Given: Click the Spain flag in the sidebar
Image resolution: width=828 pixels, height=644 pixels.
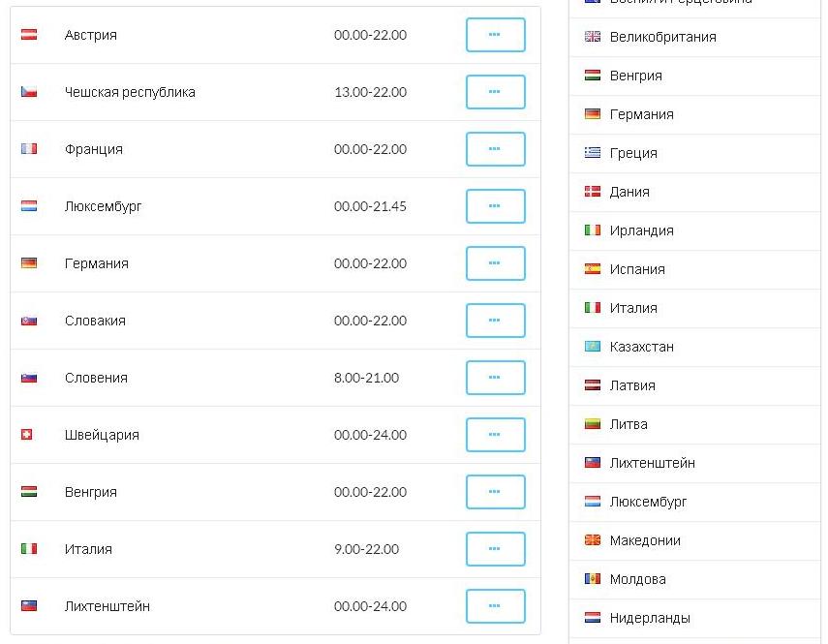Looking at the screenshot, I should click(x=593, y=269).
